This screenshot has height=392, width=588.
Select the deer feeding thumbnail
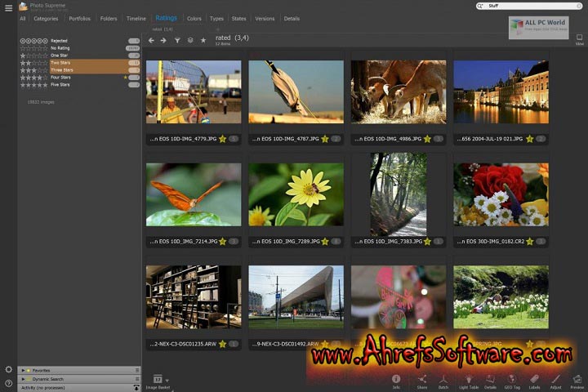pos(399,92)
